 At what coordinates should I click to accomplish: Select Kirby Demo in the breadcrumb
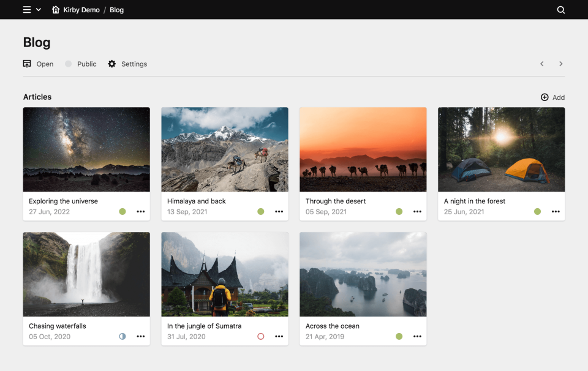81,10
